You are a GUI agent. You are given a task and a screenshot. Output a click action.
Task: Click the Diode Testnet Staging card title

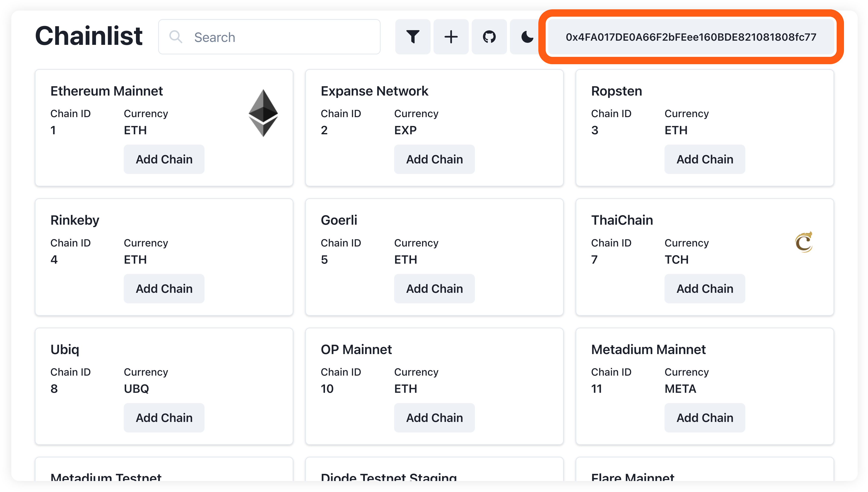(x=389, y=477)
